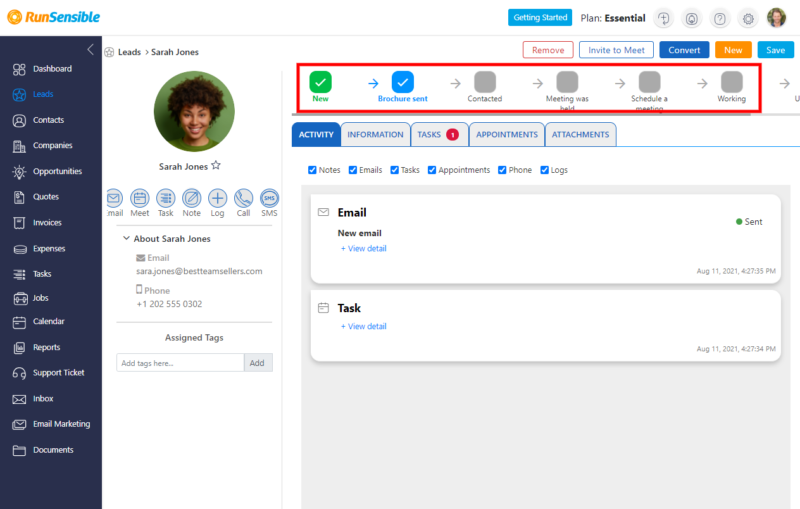
Task: Click Sarah Jones profile photo
Action: (x=194, y=111)
